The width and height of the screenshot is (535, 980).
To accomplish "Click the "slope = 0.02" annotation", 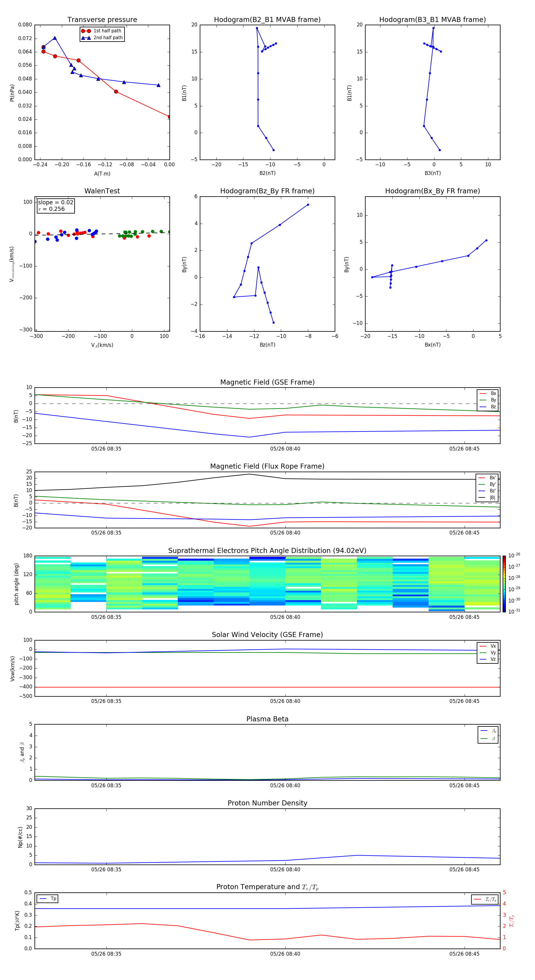I will click(x=56, y=203).
